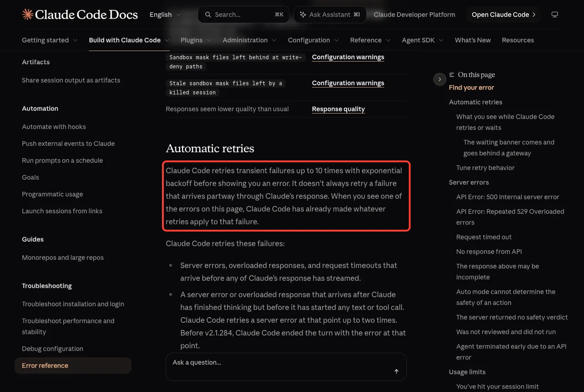Go to the What's New tab
The height and width of the screenshot is (392, 584).
[x=473, y=40]
